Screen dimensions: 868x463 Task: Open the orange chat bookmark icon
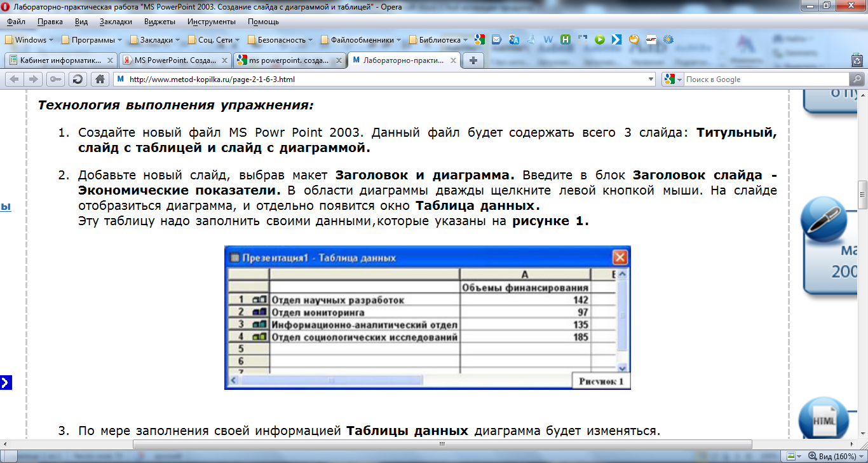click(634, 39)
